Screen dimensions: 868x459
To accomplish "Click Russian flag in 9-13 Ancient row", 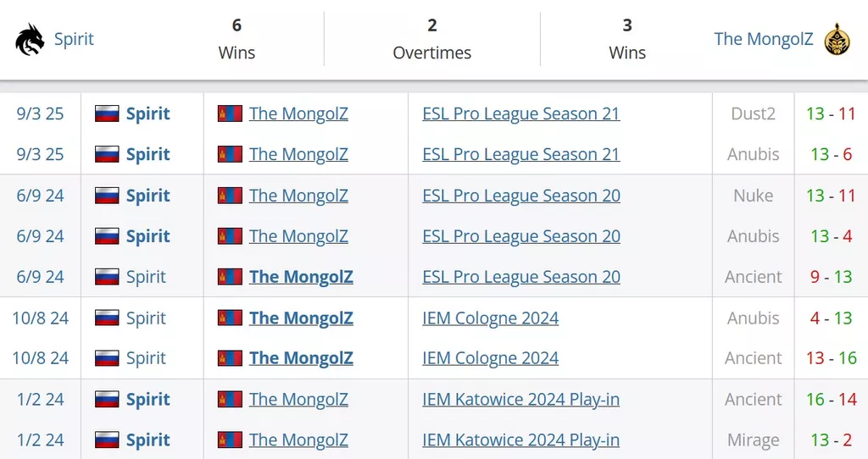I will point(107,277).
